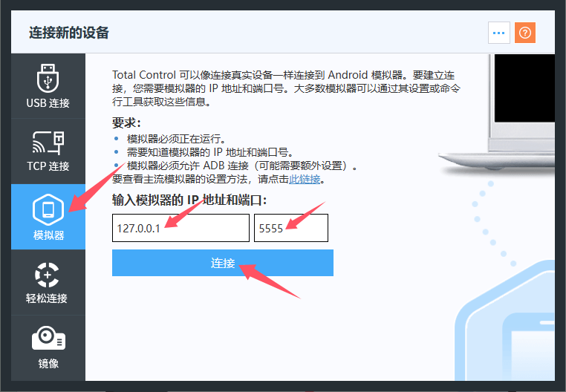Click the blue 连接 button
The width and height of the screenshot is (566, 392).
(x=223, y=263)
